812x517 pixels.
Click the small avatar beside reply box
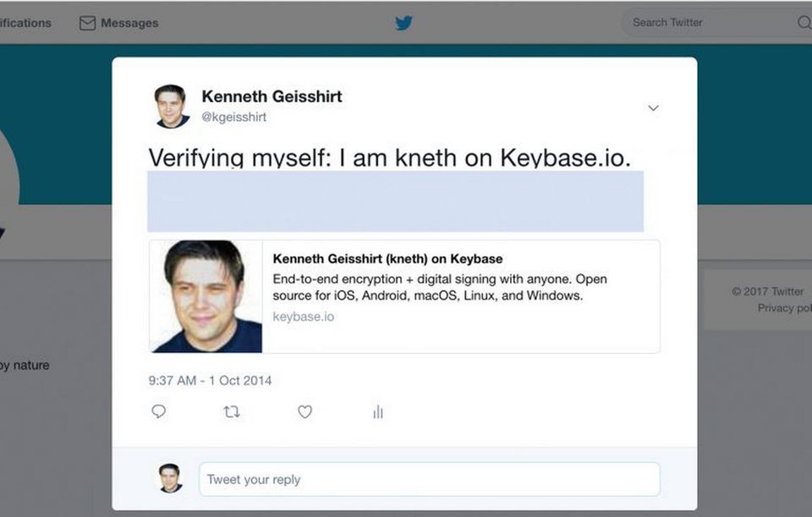pyautogui.click(x=170, y=478)
